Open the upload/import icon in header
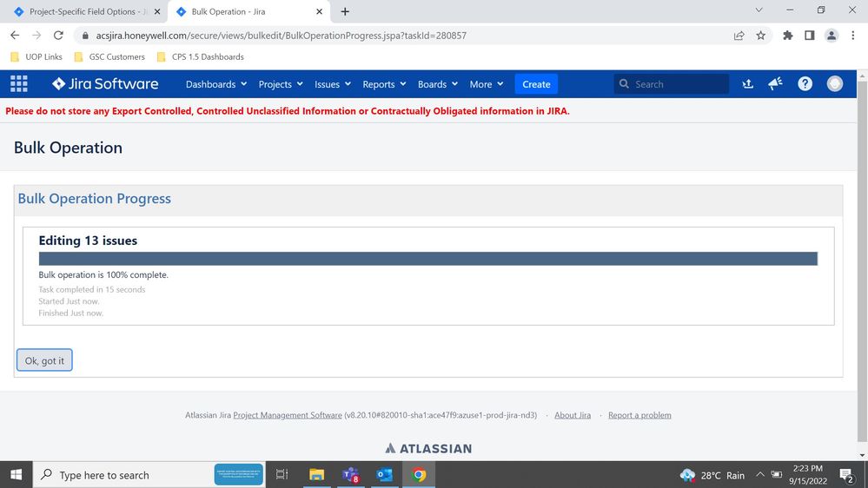Screen dimensions: 868x488 748,84
